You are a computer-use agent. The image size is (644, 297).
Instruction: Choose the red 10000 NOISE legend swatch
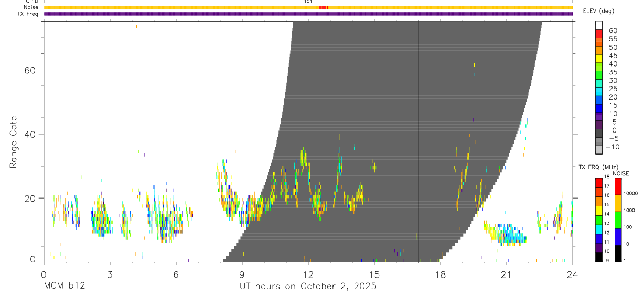(618, 186)
